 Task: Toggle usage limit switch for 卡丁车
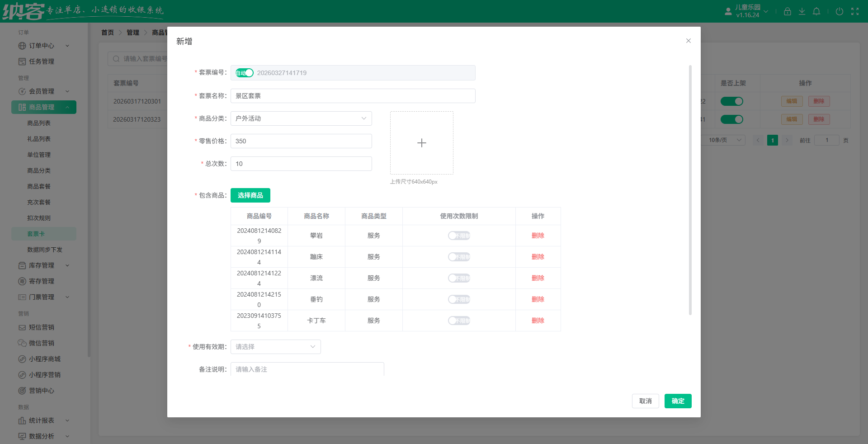click(459, 321)
